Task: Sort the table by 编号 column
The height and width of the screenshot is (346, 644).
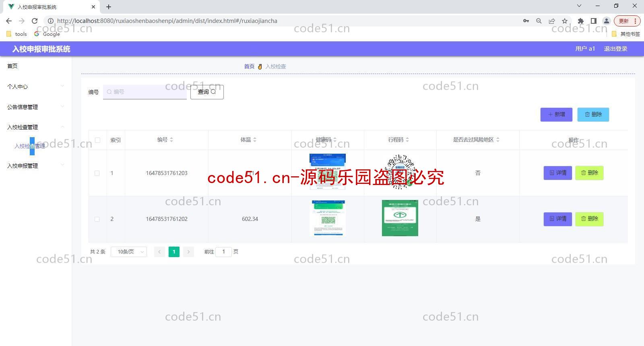Action: [x=171, y=140]
